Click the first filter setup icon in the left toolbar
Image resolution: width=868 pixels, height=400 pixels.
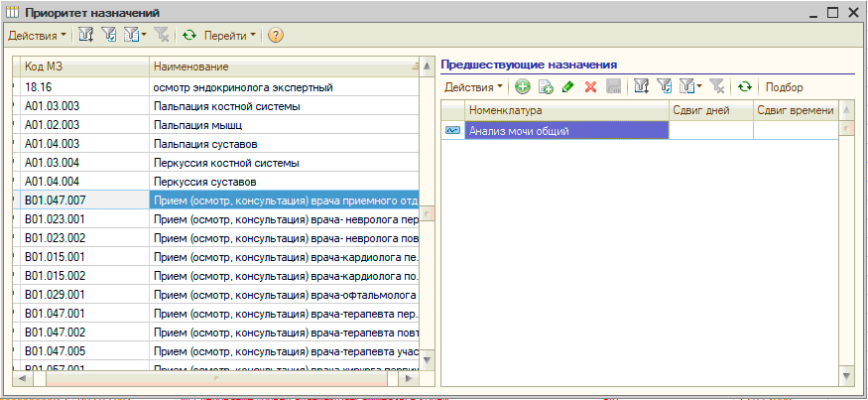coord(86,36)
